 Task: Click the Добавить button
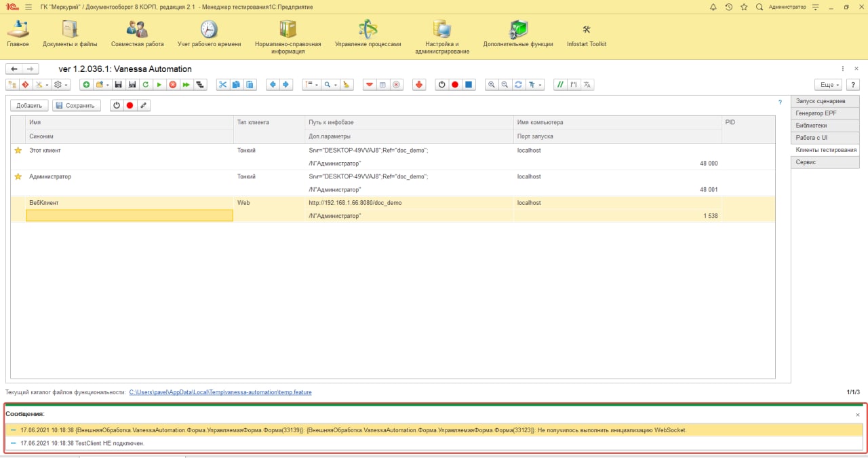click(29, 105)
